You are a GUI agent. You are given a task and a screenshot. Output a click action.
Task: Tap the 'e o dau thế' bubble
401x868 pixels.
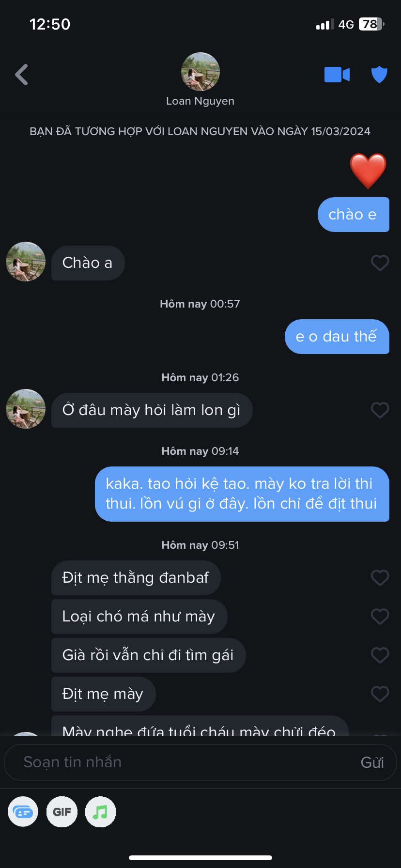click(x=337, y=337)
